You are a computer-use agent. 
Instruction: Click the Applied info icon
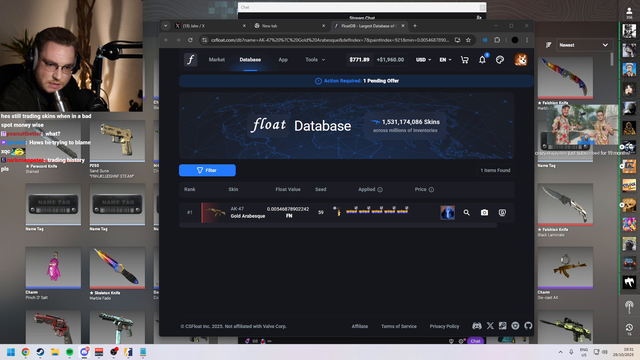pyautogui.click(x=380, y=189)
